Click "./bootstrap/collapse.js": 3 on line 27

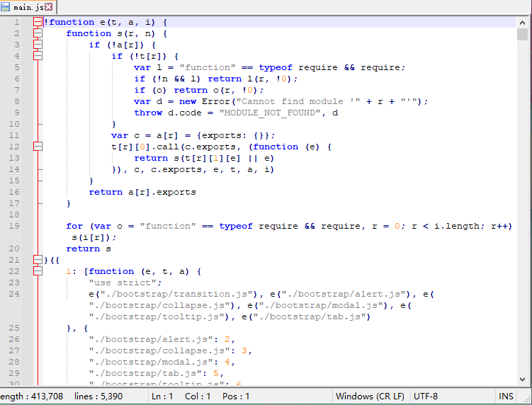[168, 350]
